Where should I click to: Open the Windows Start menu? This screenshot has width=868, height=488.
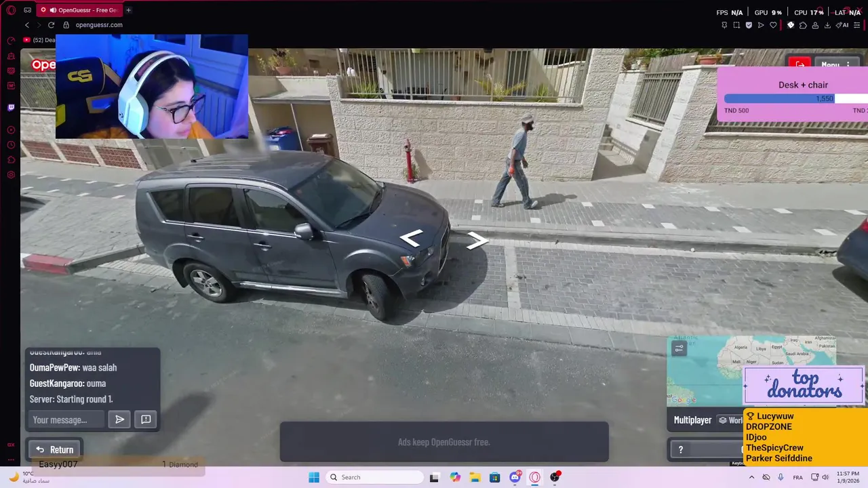point(314,477)
